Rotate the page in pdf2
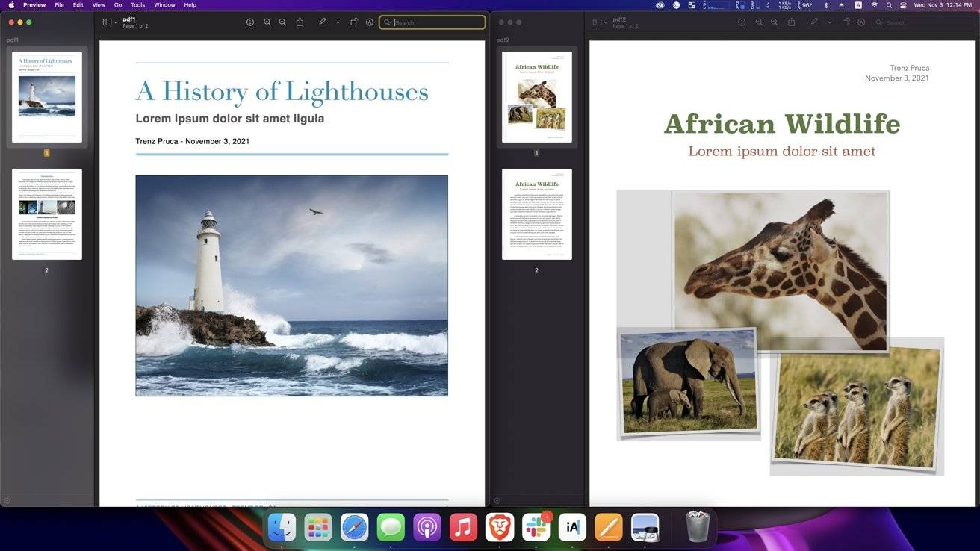This screenshot has width=980, height=551. click(845, 22)
